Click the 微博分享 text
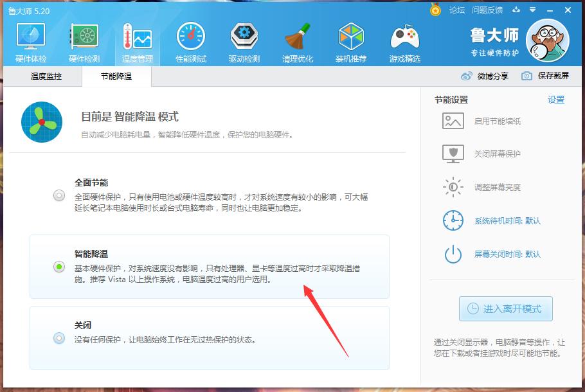This screenshot has width=585, height=392. (x=493, y=76)
